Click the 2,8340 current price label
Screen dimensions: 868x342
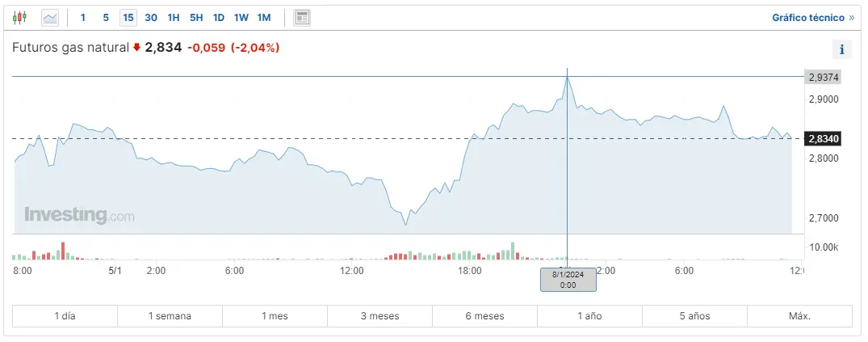pos(824,139)
